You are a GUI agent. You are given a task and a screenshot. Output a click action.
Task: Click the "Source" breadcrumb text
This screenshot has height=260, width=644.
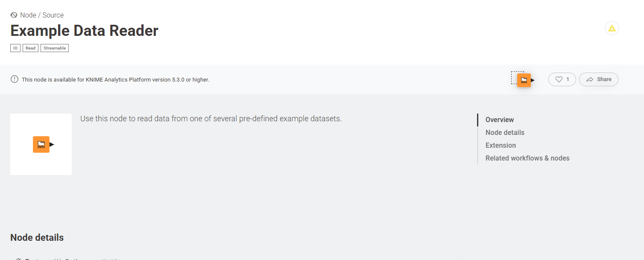53,15
